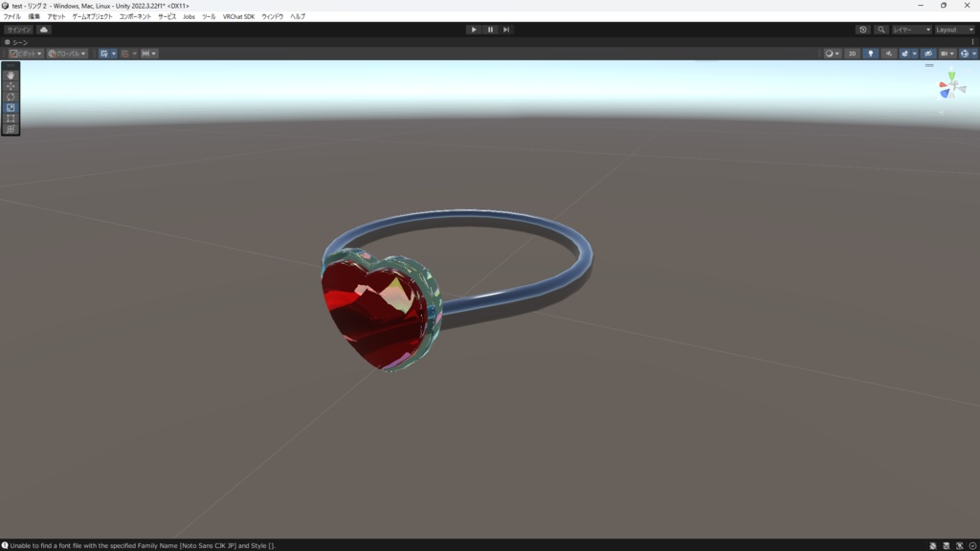Open the ゲームオブジェクト menu
This screenshot has height=551, width=980.
[92, 17]
